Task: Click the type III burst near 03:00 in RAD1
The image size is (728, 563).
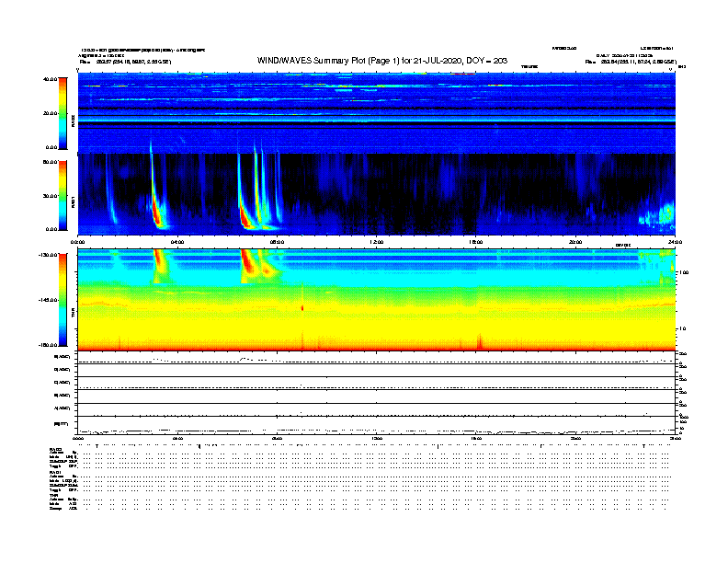Action: [x=155, y=200]
